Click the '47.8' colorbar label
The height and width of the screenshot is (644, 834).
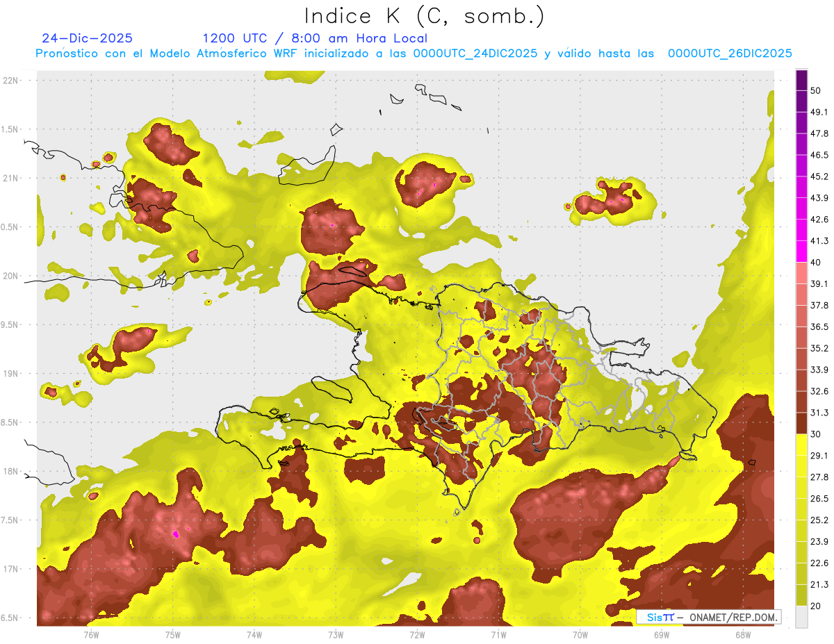(x=819, y=133)
